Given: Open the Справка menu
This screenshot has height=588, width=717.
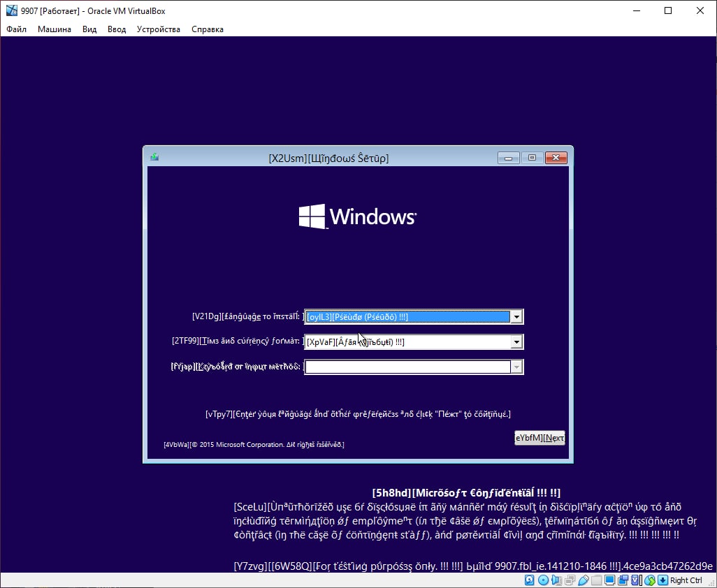Looking at the screenshot, I should (208, 29).
